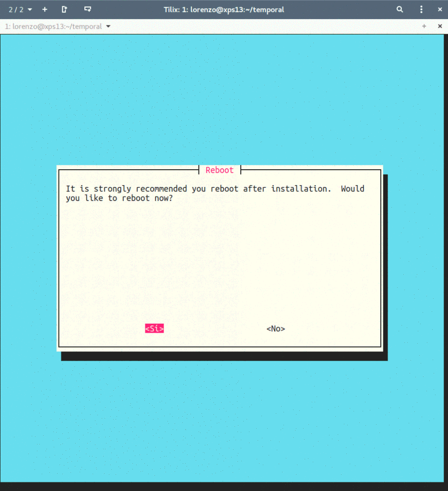Split the terminal to the right
This screenshot has width=448, height=491.
(64, 9)
